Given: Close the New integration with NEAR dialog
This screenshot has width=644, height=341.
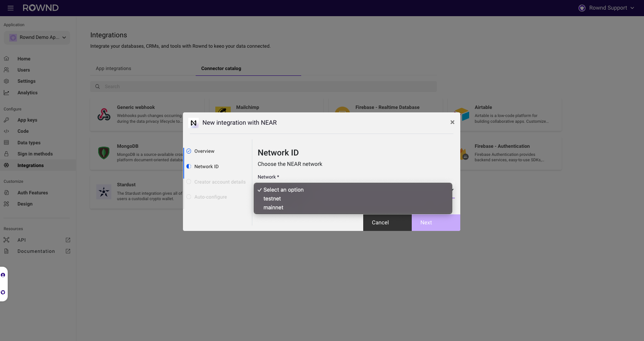Looking at the screenshot, I should (x=453, y=122).
